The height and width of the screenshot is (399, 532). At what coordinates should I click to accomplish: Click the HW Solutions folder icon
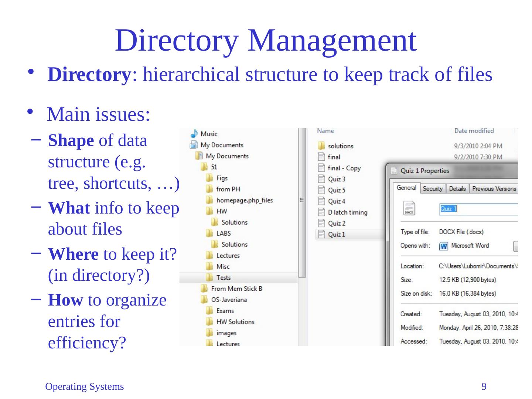[209, 322]
